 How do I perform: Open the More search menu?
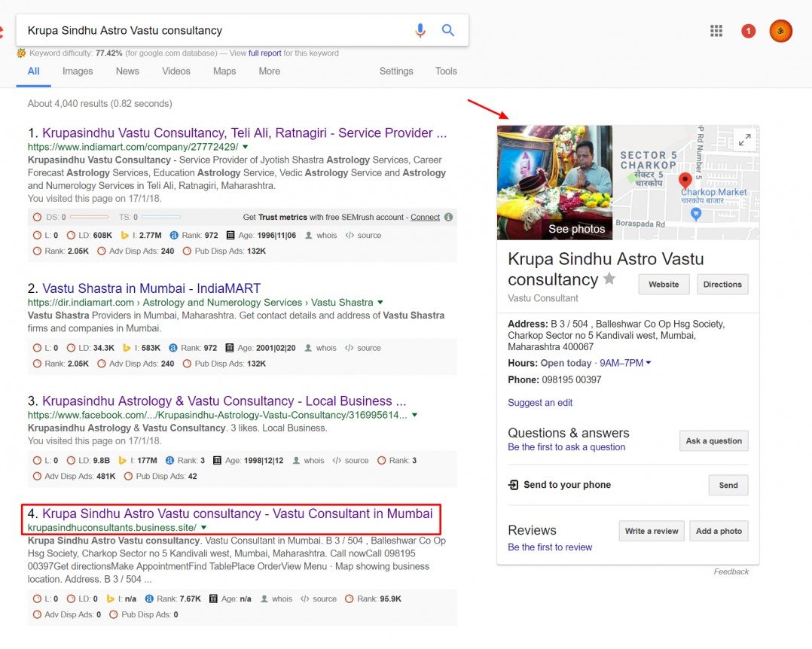(270, 71)
